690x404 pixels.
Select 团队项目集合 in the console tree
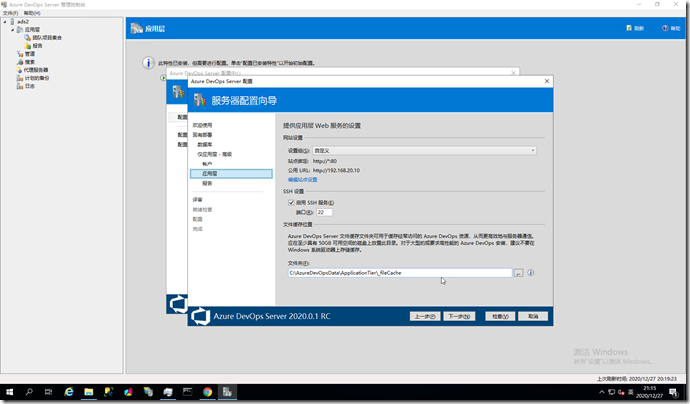coord(47,38)
